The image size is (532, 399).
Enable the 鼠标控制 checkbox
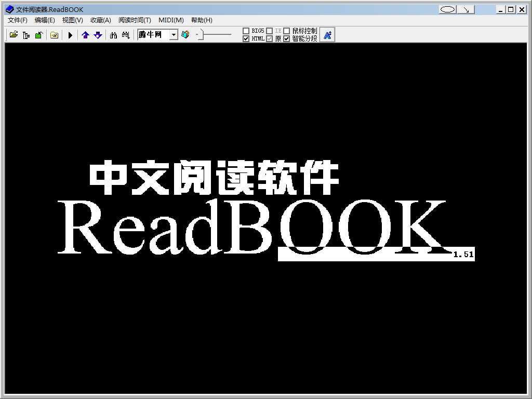pos(286,31)
